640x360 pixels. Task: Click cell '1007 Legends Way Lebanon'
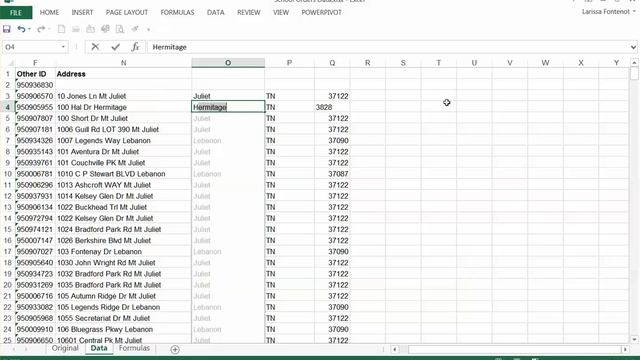tap(123, 140)
